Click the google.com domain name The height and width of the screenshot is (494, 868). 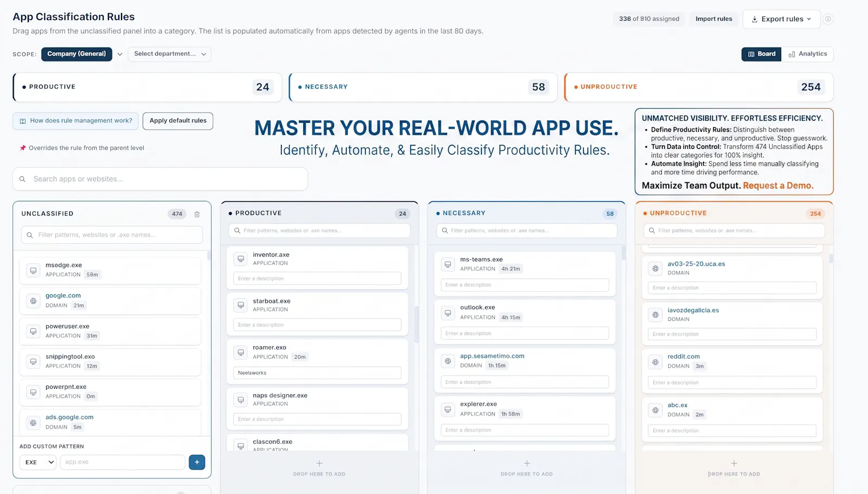pos(63,296)
